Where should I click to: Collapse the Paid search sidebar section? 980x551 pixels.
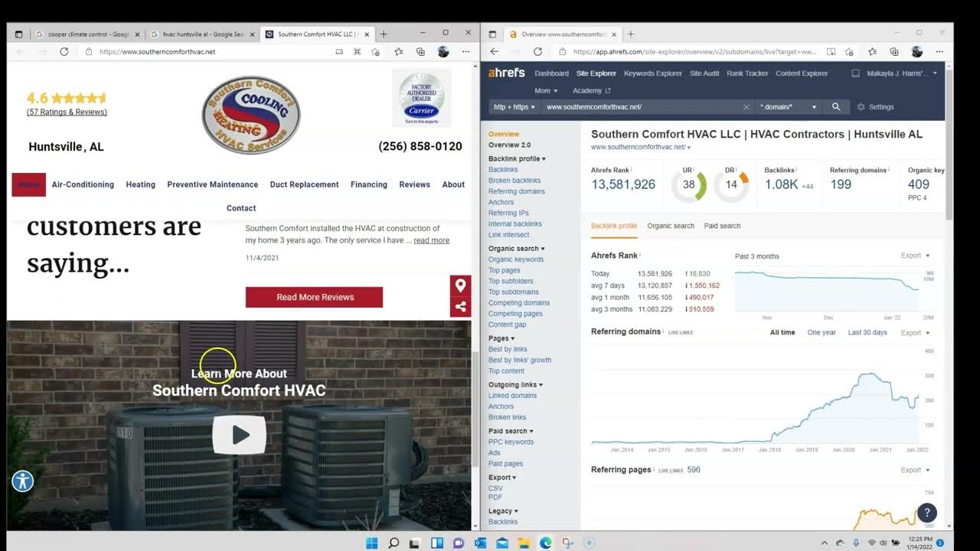click(511, 431)
